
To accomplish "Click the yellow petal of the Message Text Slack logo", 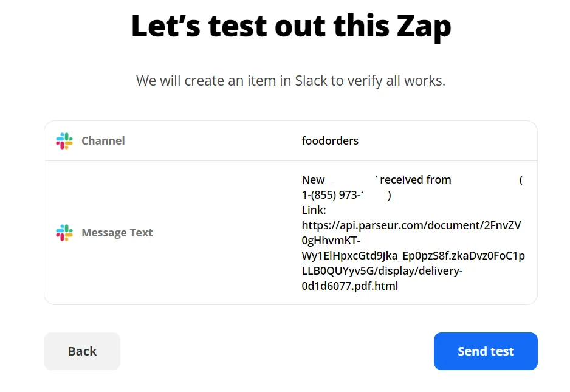I will (69, 235).
